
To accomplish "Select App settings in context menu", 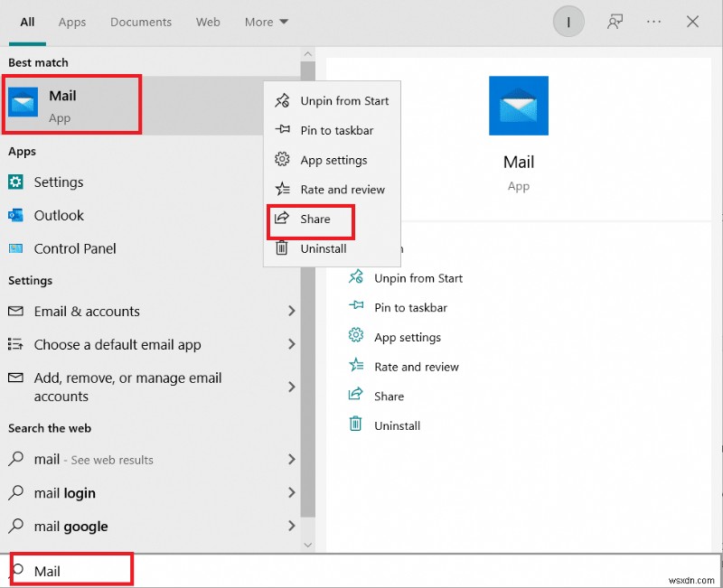I will [333, 160].
